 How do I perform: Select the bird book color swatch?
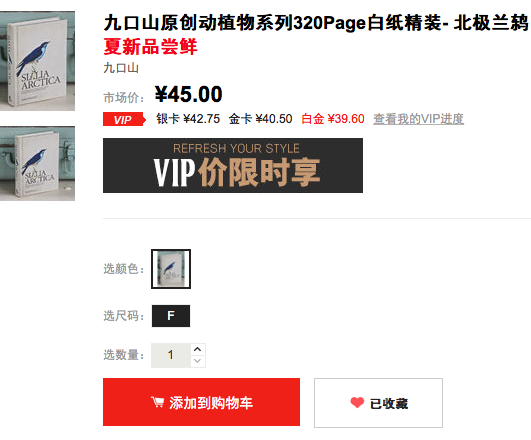coord(171,269)
